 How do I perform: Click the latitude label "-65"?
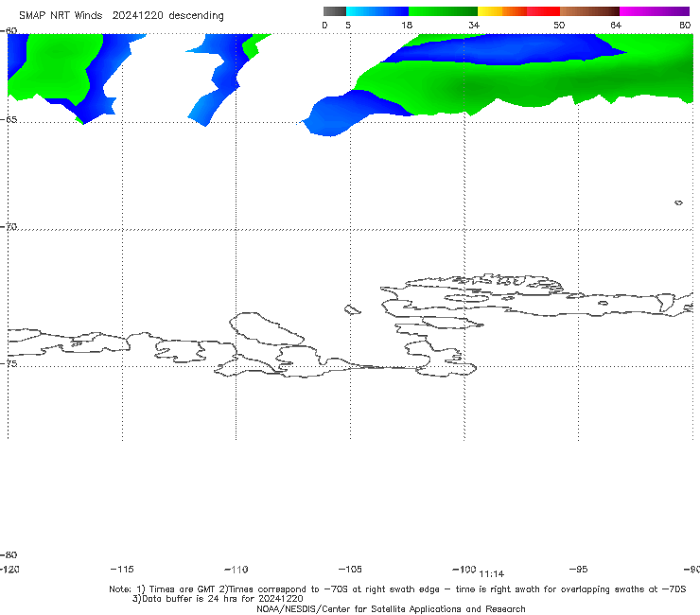[x=9, y=120]
